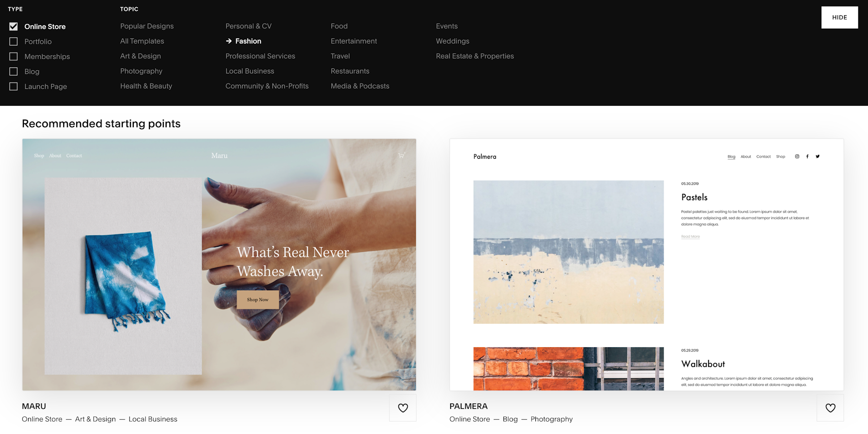This screenshot has height=434, width=868.
Task: Favorite the MARU template with the heart icon
Action: click(x=403, y=408)
